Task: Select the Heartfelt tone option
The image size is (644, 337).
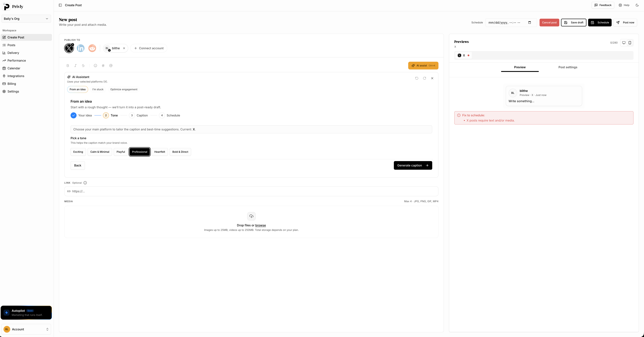Action: click(x=160, y=152)
